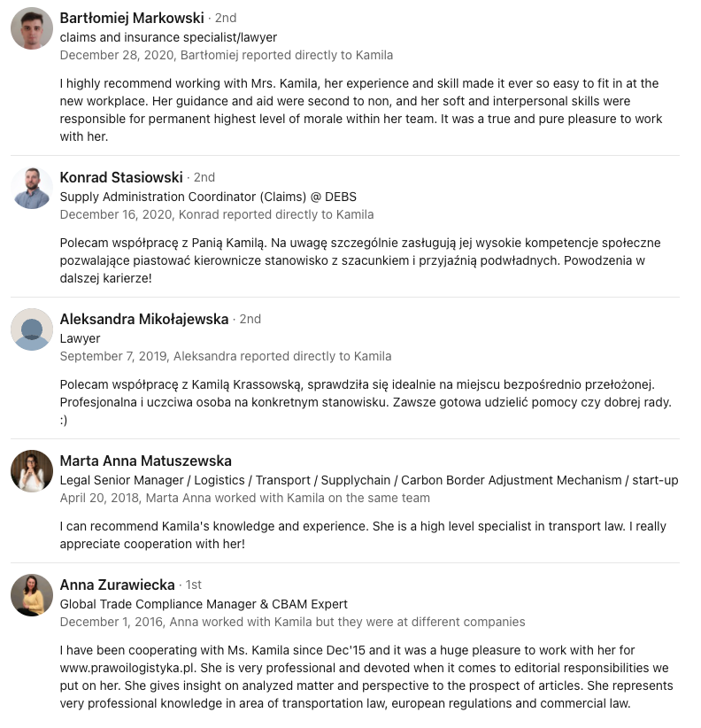Click the December 28, 2020 recommendation date

[x=117, y=55]
